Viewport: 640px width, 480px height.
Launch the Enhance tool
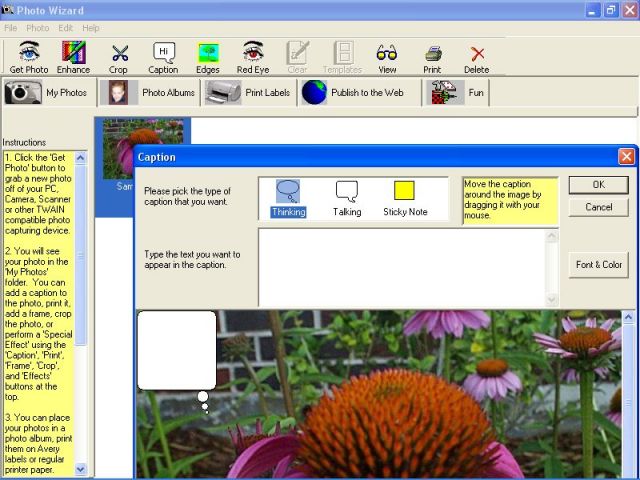click(x=73, y=58)
